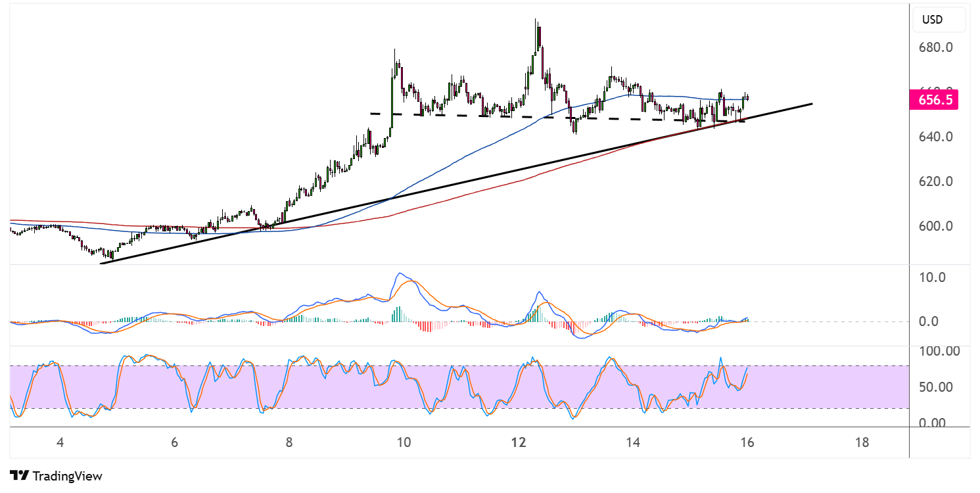Click the 600.0 price axis label
The image size is (980, 493).
pos(937,226)
